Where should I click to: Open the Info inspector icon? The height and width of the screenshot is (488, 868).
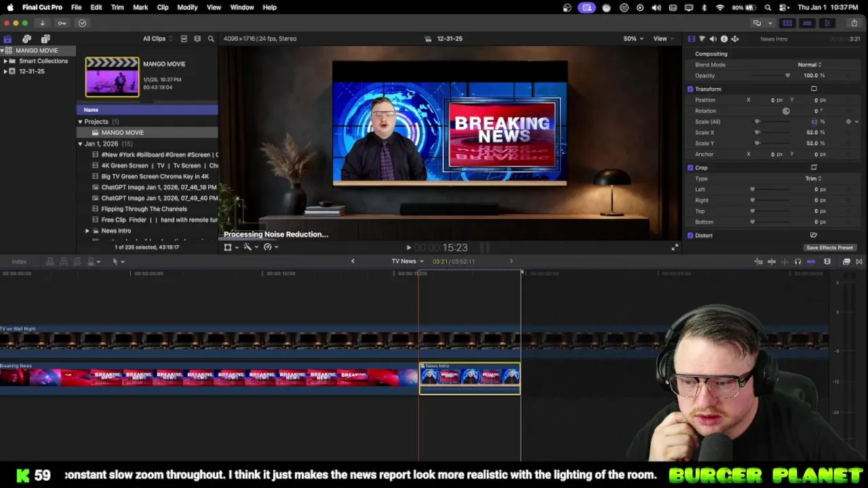point(724,39)
